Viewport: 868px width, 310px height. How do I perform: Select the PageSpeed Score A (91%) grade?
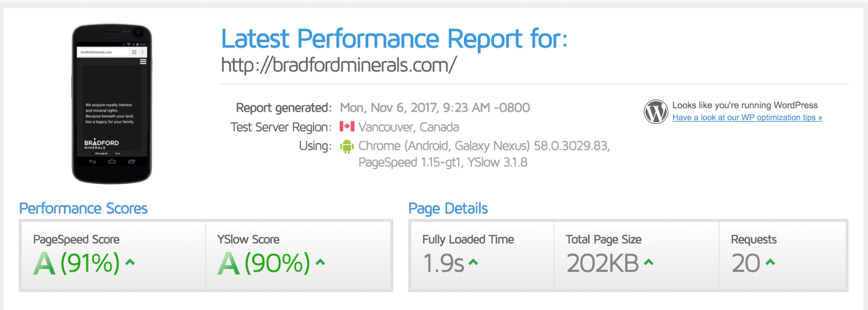point(77,263)
